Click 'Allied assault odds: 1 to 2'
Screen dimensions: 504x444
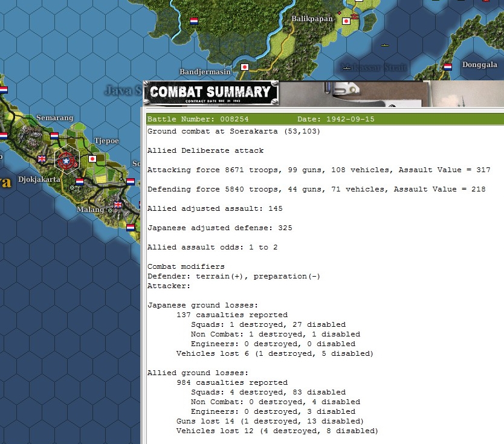pyautogui.click(x=213, y=248)
